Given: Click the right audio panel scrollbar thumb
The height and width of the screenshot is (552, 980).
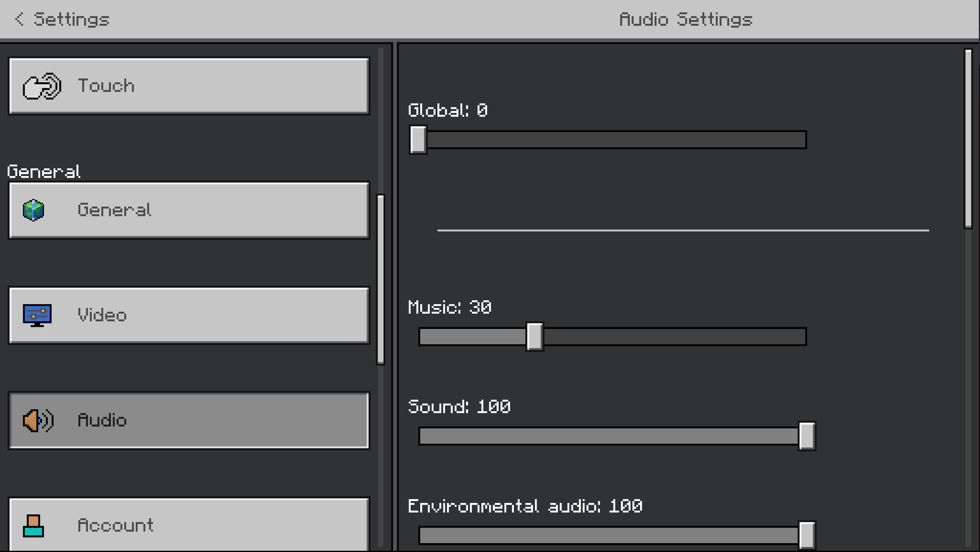Looking at the screenshot, I should [x=968, y=138].
